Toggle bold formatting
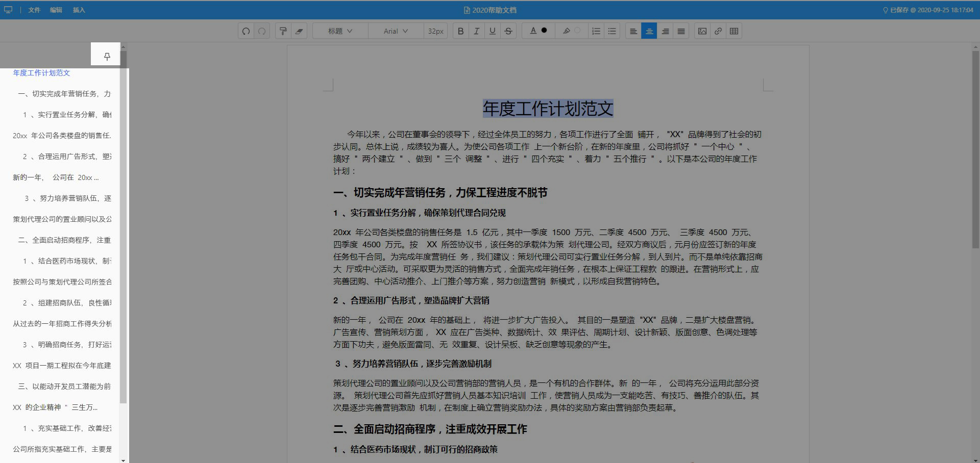Screen dimensions: 980x463 point(461,31)
